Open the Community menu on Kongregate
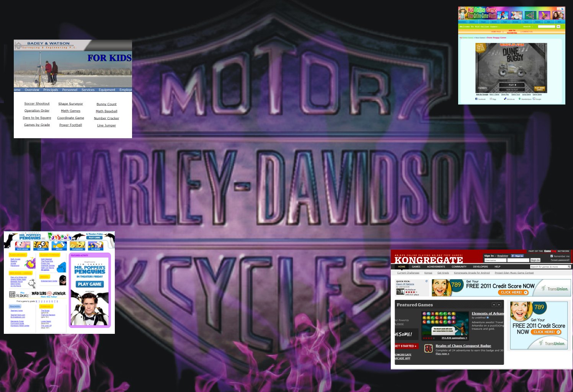This screenshot has width=573, height=392. [459, 266]
